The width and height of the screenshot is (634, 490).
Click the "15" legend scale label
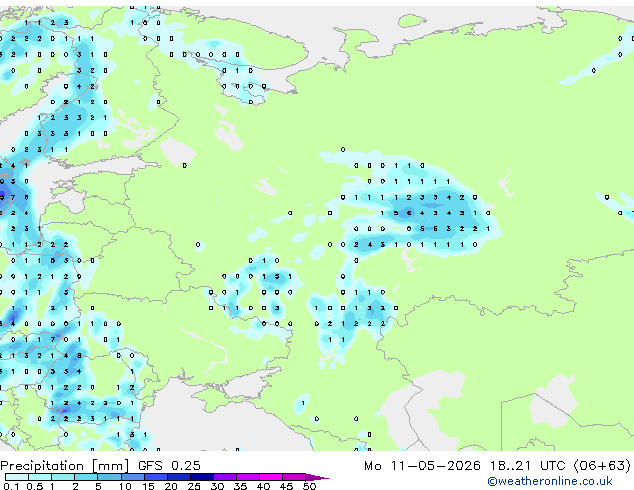[x=148, y=486]
